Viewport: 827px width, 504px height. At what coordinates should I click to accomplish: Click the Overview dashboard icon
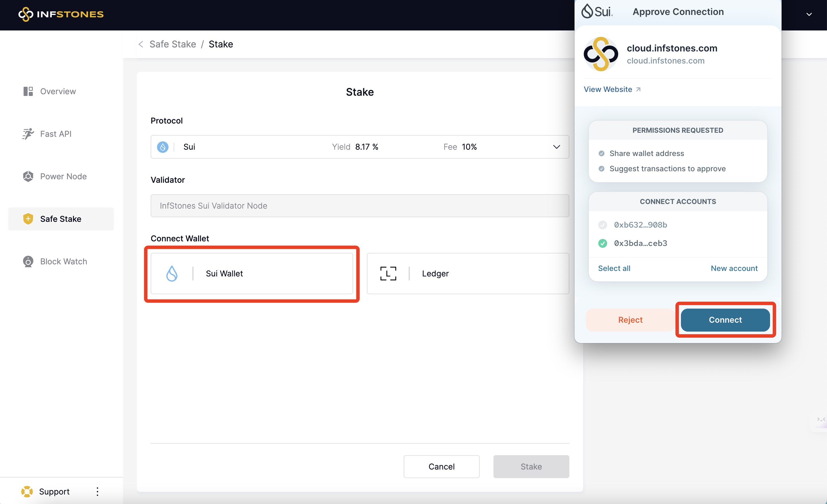click(28, 91)
